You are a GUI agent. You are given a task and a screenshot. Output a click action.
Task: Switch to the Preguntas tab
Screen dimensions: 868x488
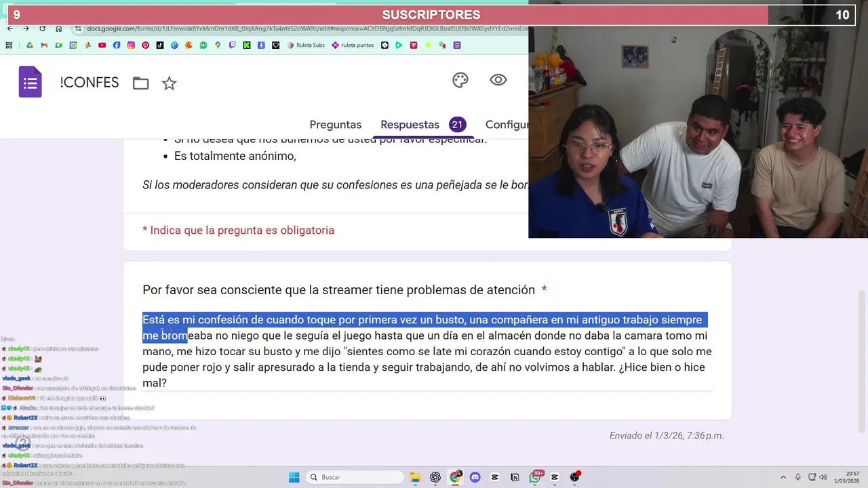click(x=335, y=125)
